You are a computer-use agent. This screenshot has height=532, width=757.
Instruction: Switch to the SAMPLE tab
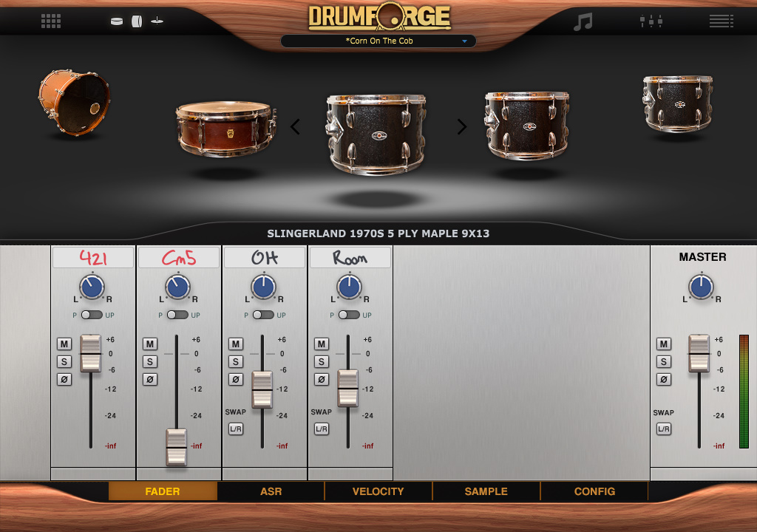486,491
